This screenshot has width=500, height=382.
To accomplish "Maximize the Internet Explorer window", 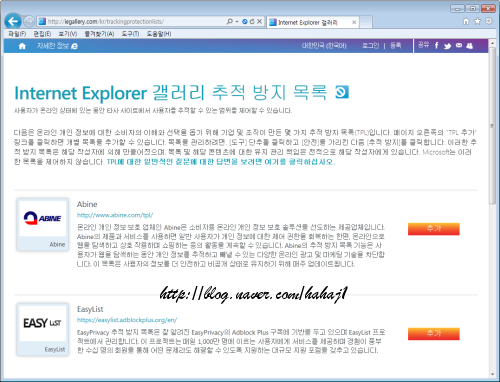I will click(x=472, y=8).
